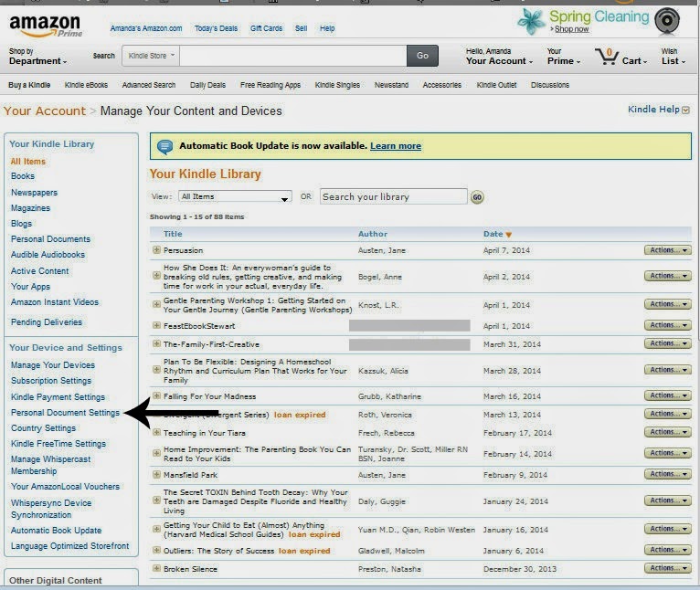Open the View All Items dropdown
The height and width of the screenshot is (590, 700).
pyautogui.click(x=235, y=196)
